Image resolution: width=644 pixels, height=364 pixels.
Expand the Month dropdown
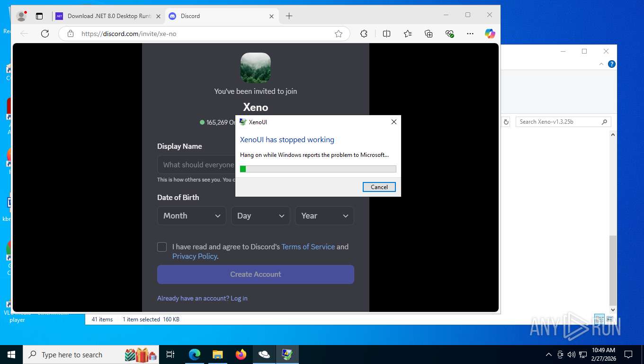coord(192,216)
